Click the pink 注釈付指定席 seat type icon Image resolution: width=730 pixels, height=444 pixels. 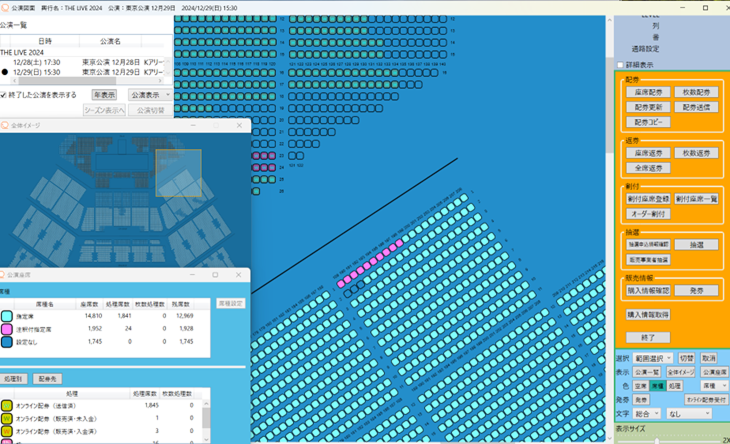(x=7, y=329)
